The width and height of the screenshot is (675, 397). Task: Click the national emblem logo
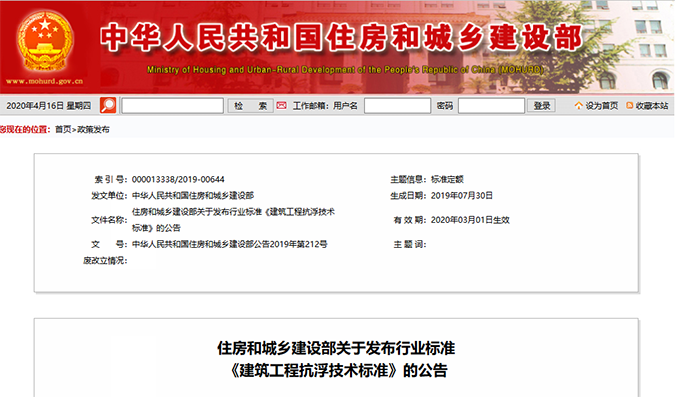(45, 42)
